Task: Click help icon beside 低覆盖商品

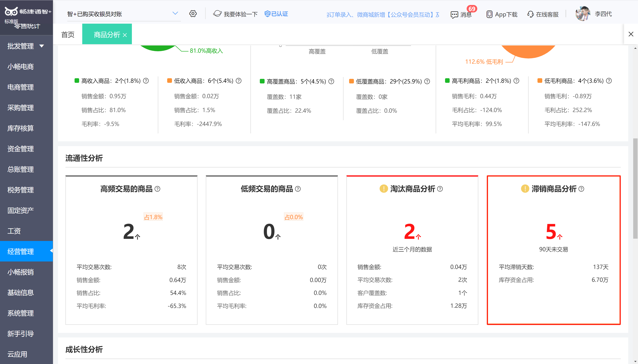Action: click(427, 82)
